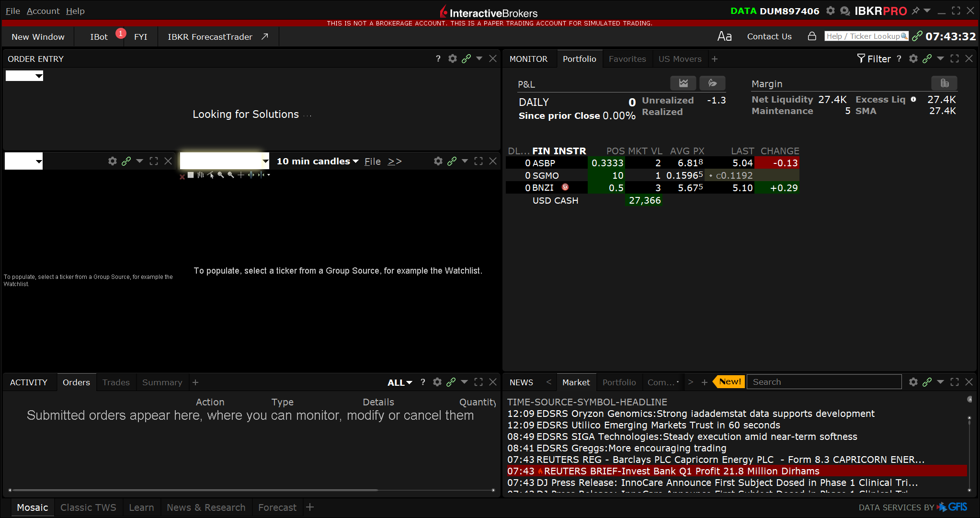This screenshot has height=518, width=980.
Task: Click Order Entry help question mark
Action: tap(438, 58)
